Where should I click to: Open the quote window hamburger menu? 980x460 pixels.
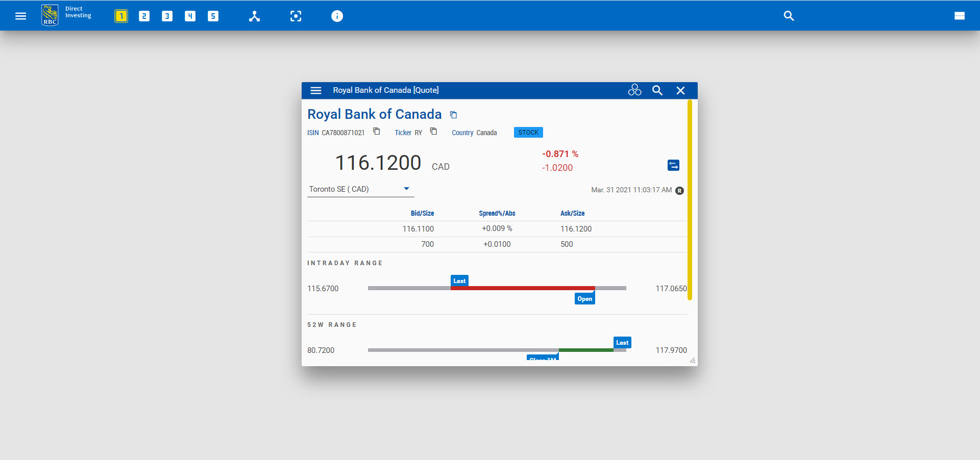pyautogui.click(x=316, y=90)
